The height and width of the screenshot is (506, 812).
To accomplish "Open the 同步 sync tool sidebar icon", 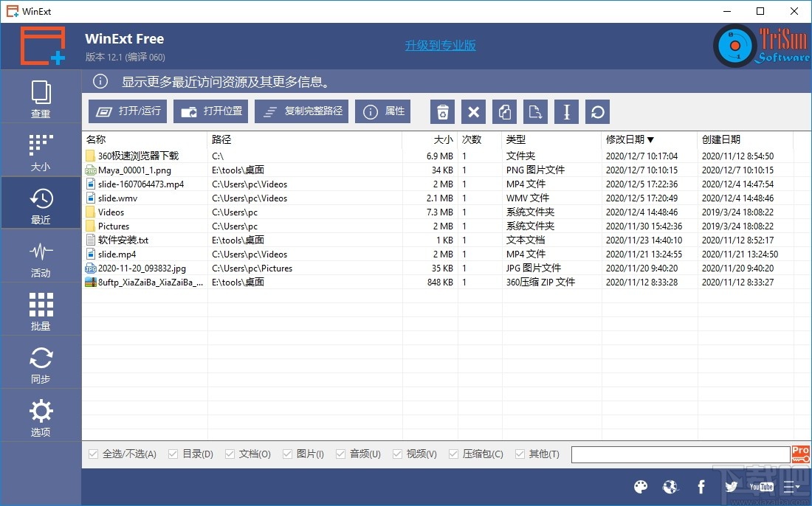I will tap(41, 362).
